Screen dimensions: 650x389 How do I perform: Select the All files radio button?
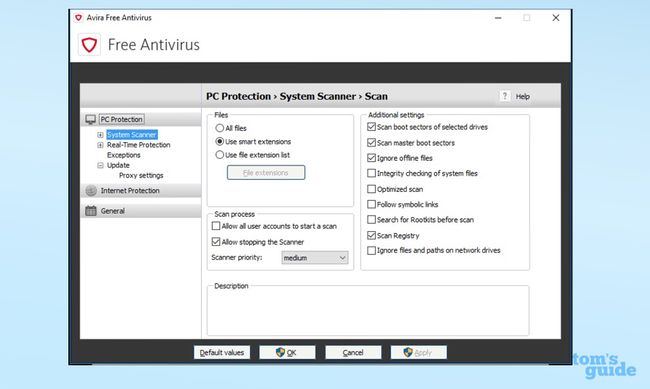pyautogui.click(x=220, y=128)
